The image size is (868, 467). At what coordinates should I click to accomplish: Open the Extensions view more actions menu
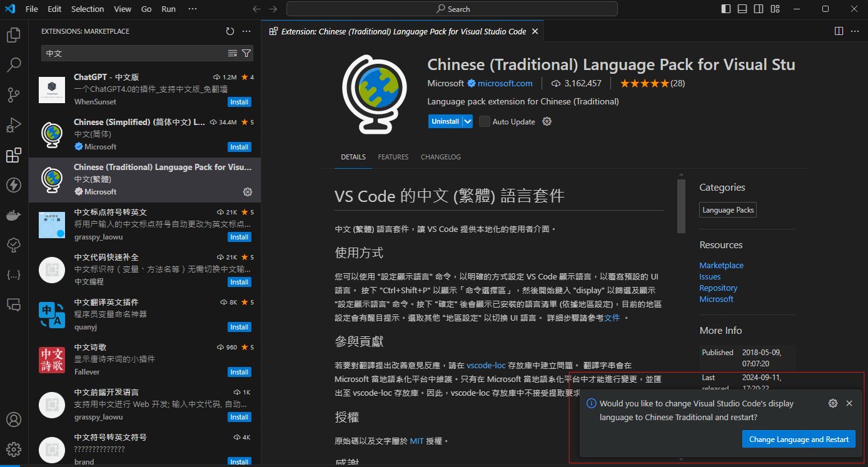point(246,31)
